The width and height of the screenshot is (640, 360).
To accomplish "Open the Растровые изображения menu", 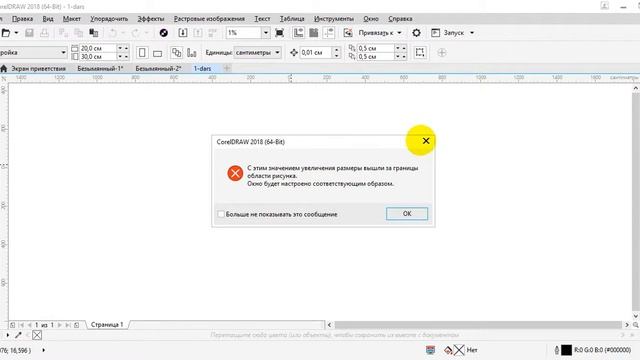I will [209, 19].
